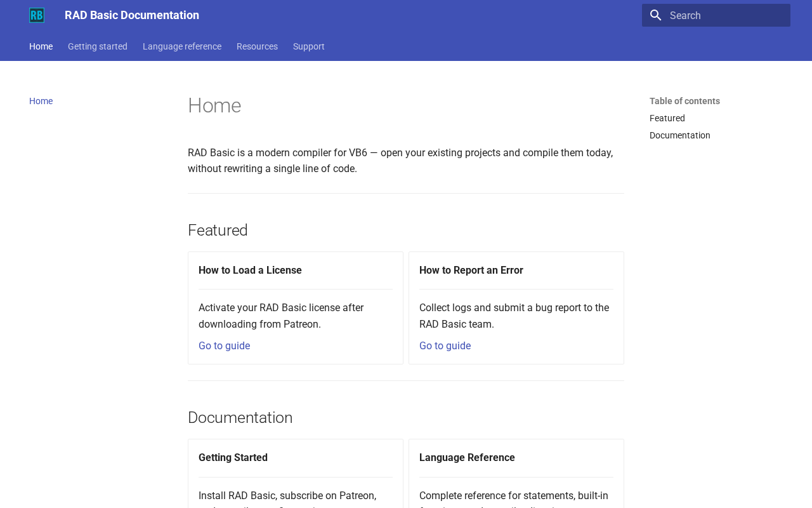Click the RAD Basic logo icon
Image resolution: width=812 pixels, height=508 pixels.
(x=37, y=15)
